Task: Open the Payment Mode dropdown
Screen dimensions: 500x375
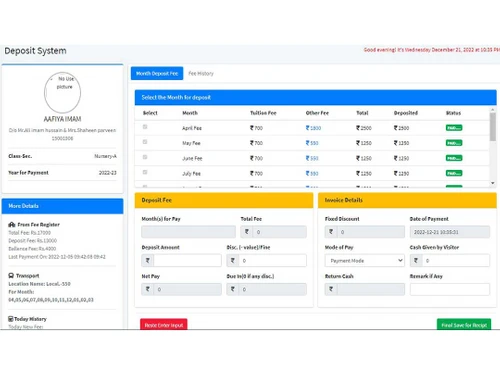Action: pyautogui.click(x=365, y=260)
